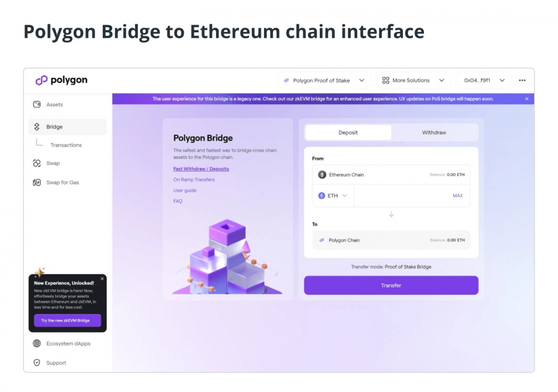Click the polygon logo
Screen dimensions: 558x392
[61, 80]
